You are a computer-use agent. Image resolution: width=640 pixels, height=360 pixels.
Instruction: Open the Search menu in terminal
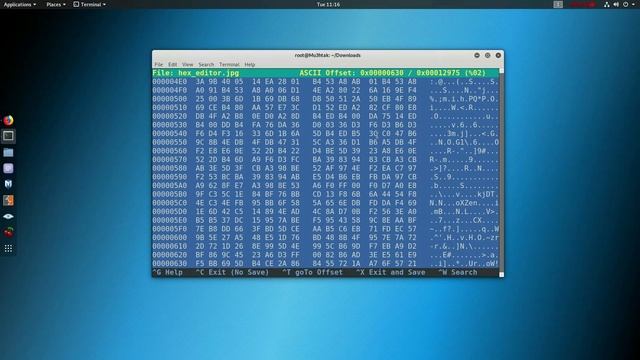coord(206,64)
